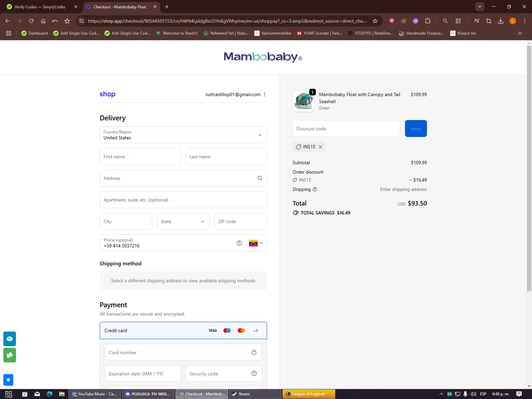This screenshot has width=532, height=399.
Task: Open the tab search dropdown arrow
Action: point(480,7)
